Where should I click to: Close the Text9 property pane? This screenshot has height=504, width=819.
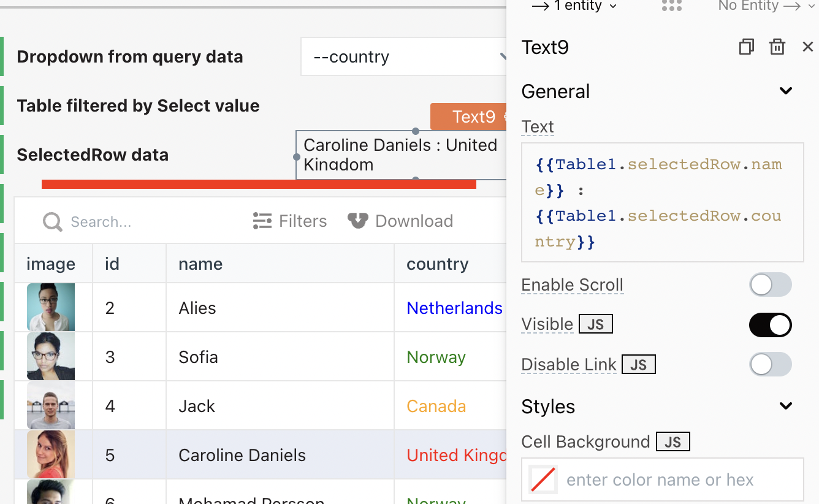pos(807,47)
